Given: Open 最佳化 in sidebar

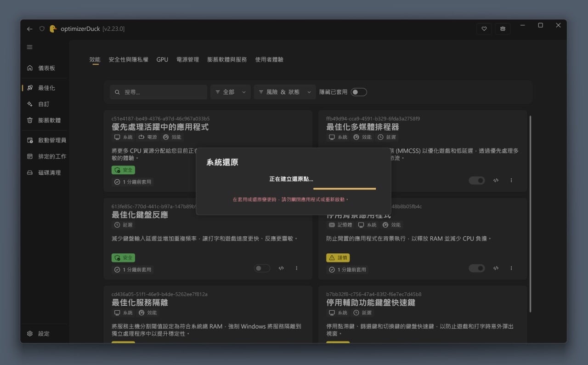Looking at the screenshot, I should [45, 88].
